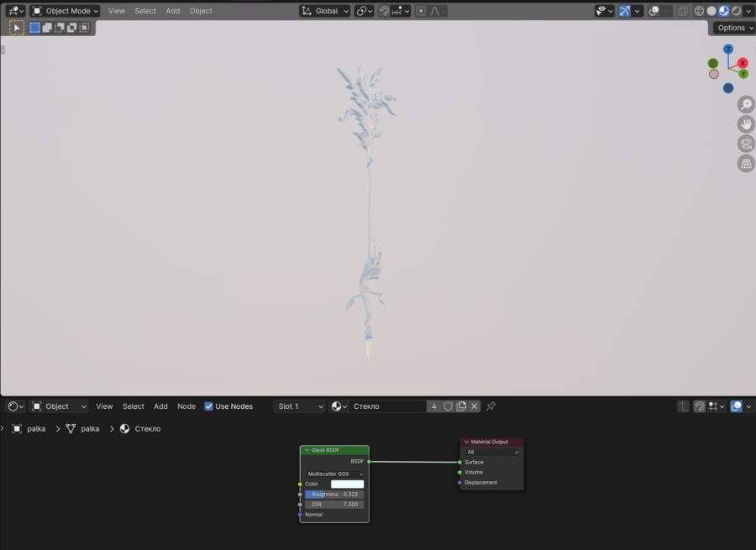Click the new material duplicate icon
756x550 pixels.
point(461,406)
